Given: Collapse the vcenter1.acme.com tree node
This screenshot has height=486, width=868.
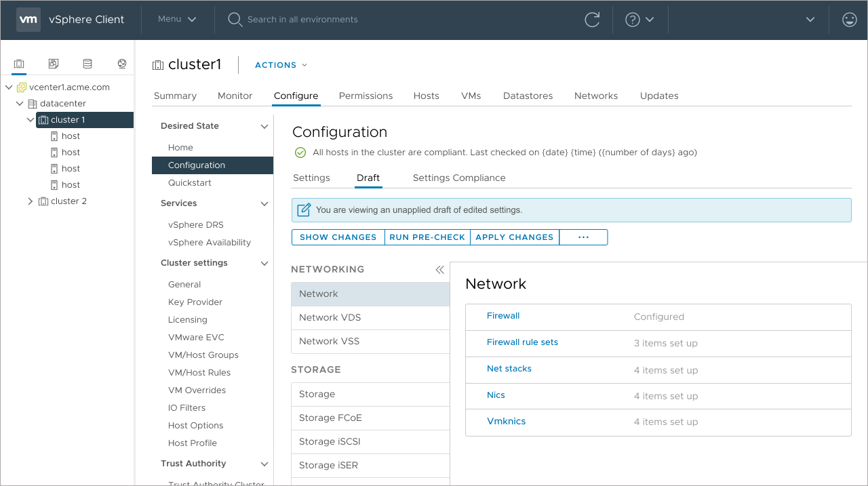Looking at the screenshot, I should [9, 87].
